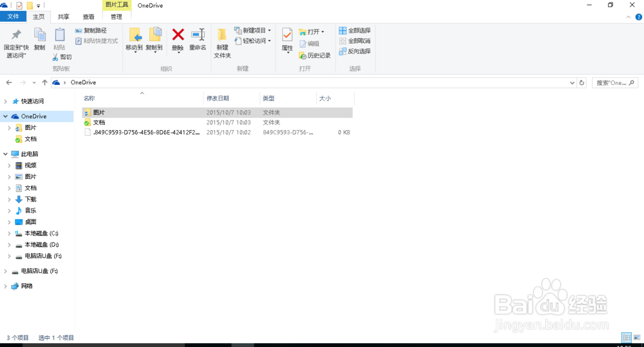Expand 快速访问 (Quick access) tree node
The height and width of the screenshot is (347, 644).
[5, 101]
